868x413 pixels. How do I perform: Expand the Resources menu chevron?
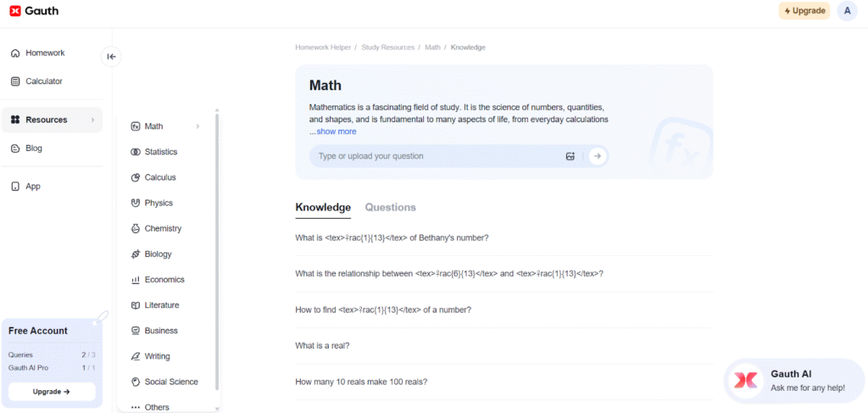point(92,120)
